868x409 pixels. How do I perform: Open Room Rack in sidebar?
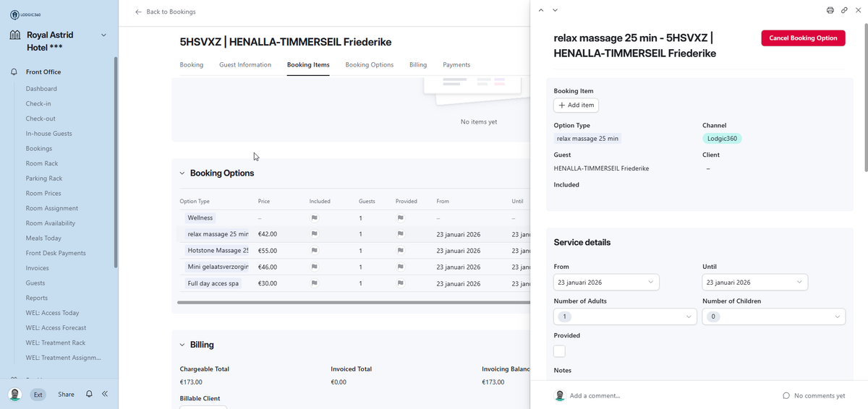click(x=42, y=163)
